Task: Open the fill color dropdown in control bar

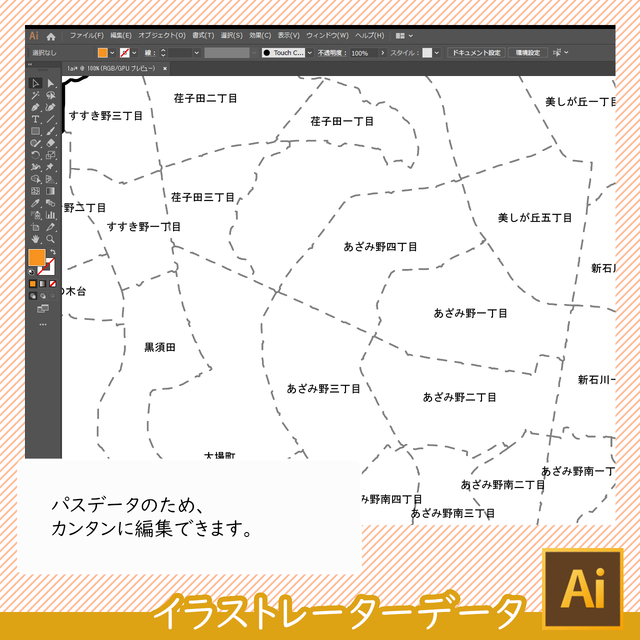Action: point(112,53)
